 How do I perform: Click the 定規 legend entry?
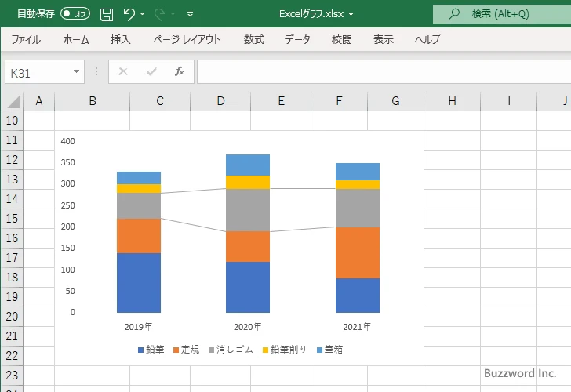pos(187,350)
